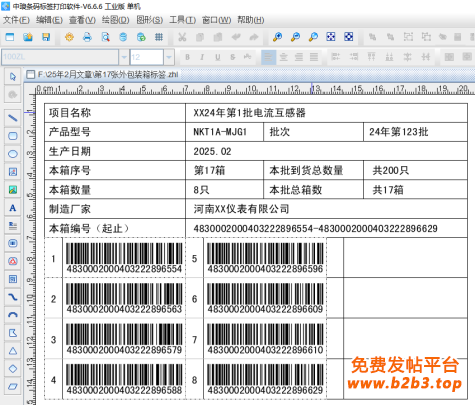475x405 pixels.
Task: Choose the line drawing tool
Action: tap(13, 118)
